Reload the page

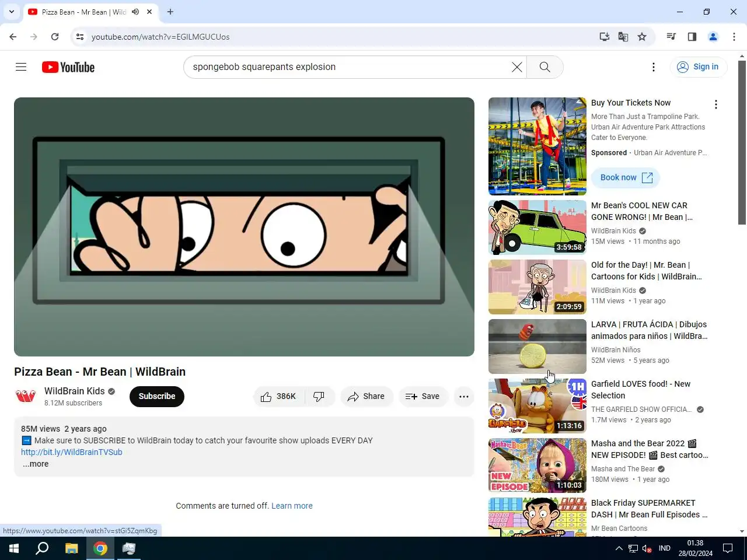pyautogui.click(x=55, y=37)
